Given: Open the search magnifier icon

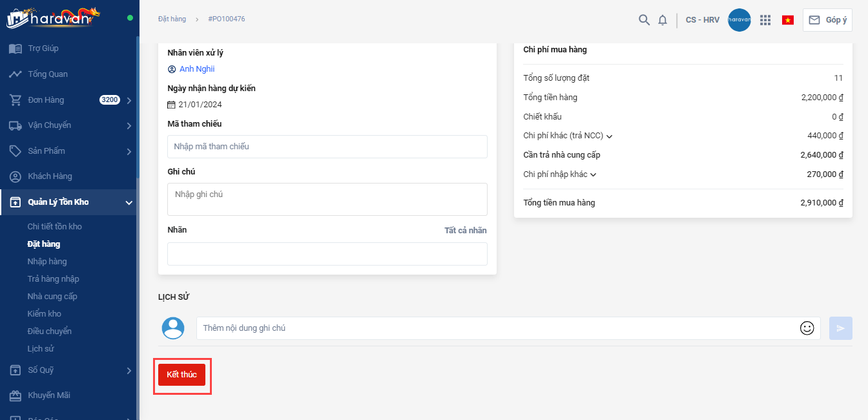Looking at the screenshot, I should [644, 20].
